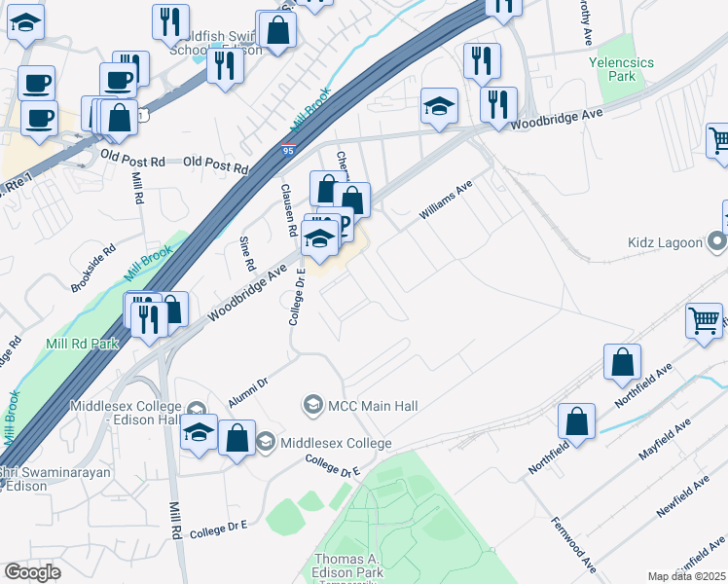Open the Kidz Lagoon location pin

click(718, 242)
